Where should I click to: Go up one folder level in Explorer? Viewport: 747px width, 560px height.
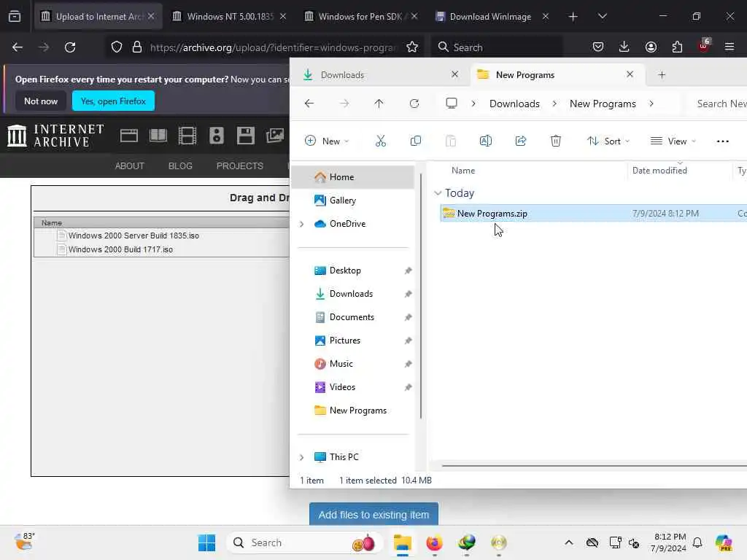pos(379,104)
